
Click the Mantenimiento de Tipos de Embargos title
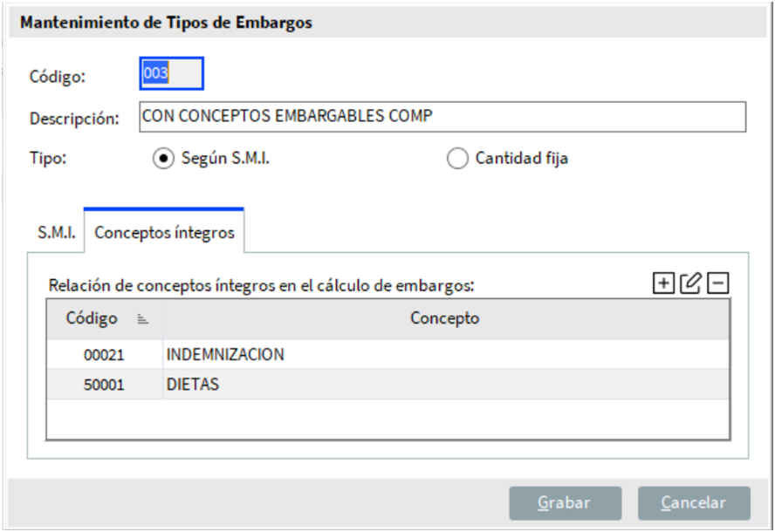pos(166,24)
